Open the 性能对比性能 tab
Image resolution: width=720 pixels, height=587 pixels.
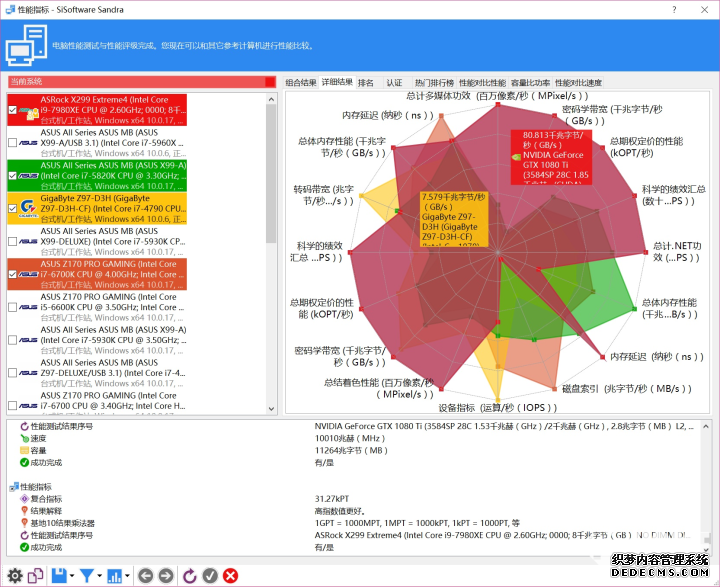point(482,83)
